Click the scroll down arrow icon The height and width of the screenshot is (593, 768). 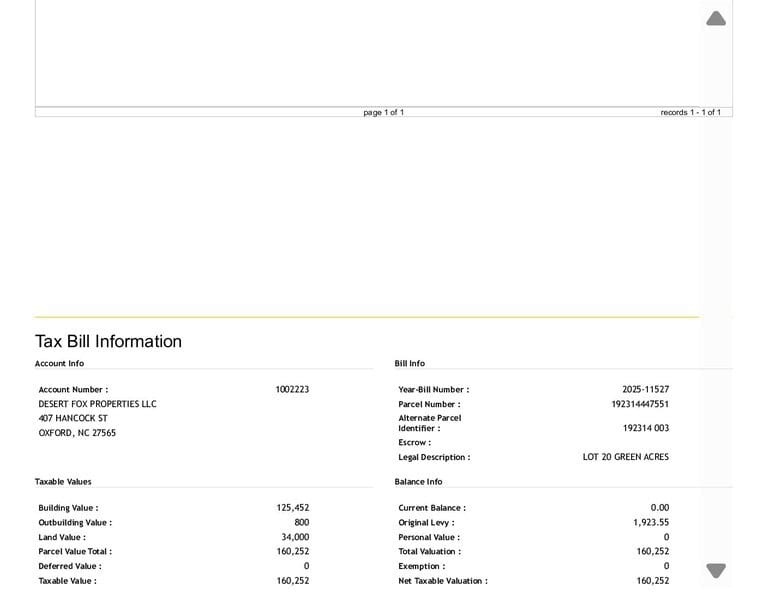pyautogui.click(x=716, y=570)
